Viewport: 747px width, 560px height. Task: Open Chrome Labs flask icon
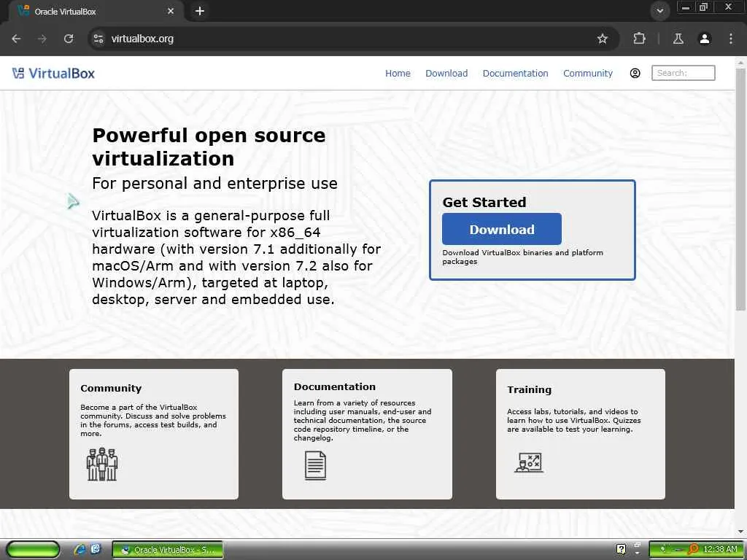(x=678, y=39)
